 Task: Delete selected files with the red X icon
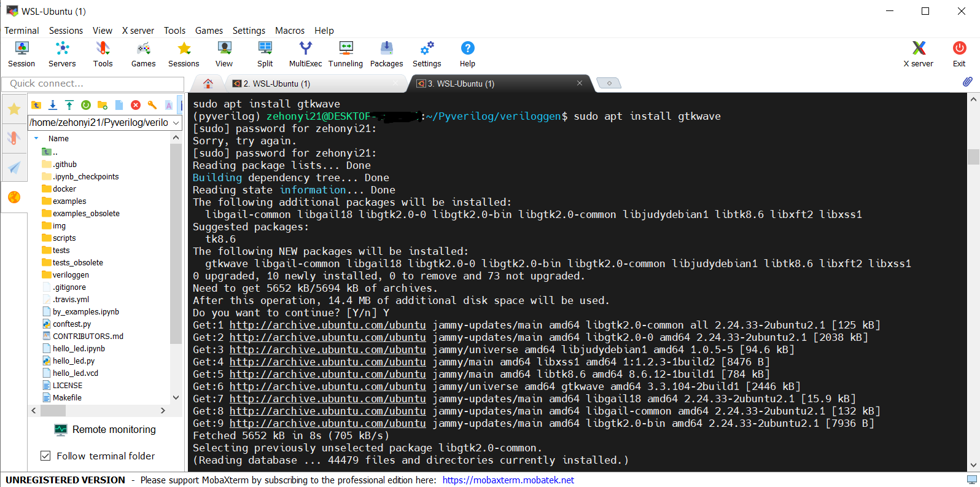[136, 105]
